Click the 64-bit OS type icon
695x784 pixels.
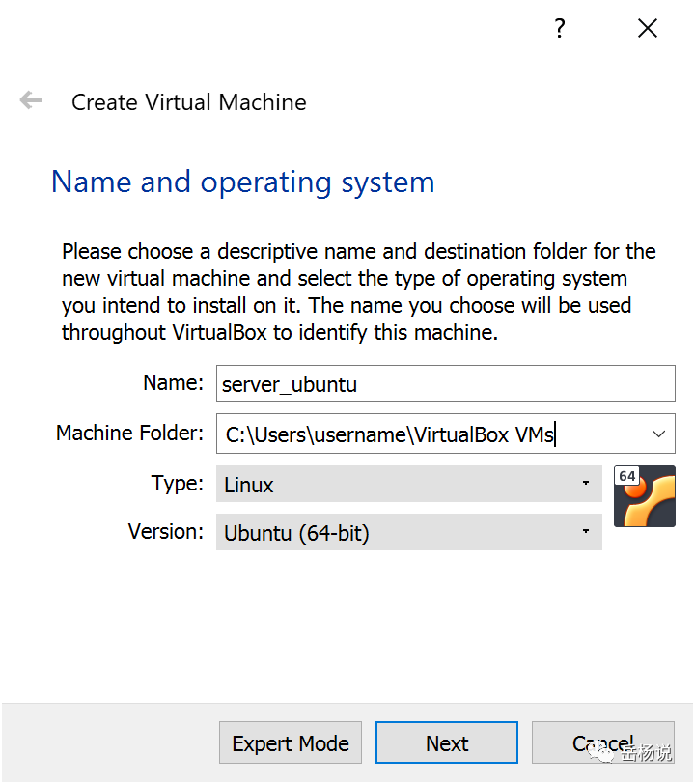pos(645,496)
